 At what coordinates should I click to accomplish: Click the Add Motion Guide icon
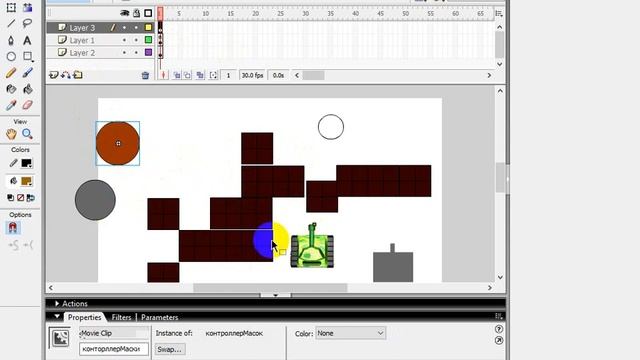click(66, 75)
